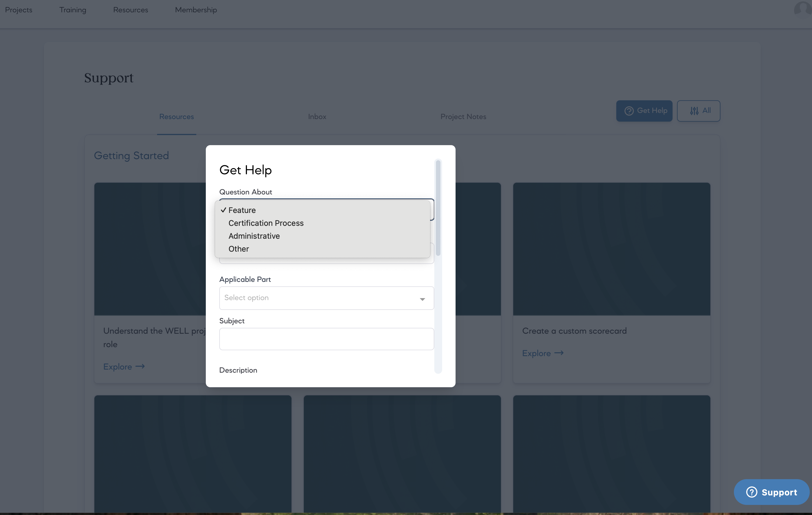Select Other in Question About list
This screenshot has height=515, width=812.
322,249
